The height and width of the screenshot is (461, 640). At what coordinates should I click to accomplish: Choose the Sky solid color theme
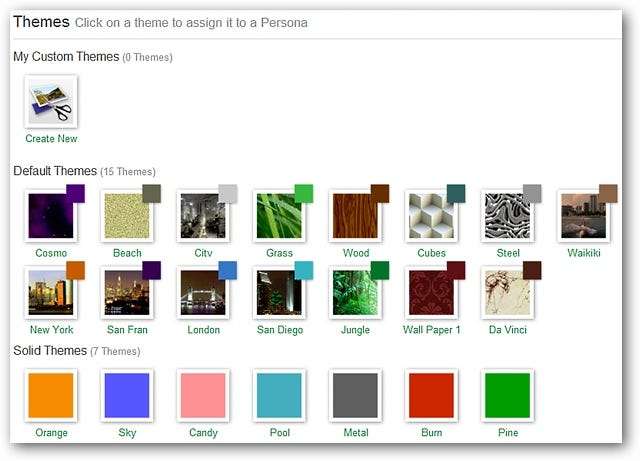tap(127, 395)
